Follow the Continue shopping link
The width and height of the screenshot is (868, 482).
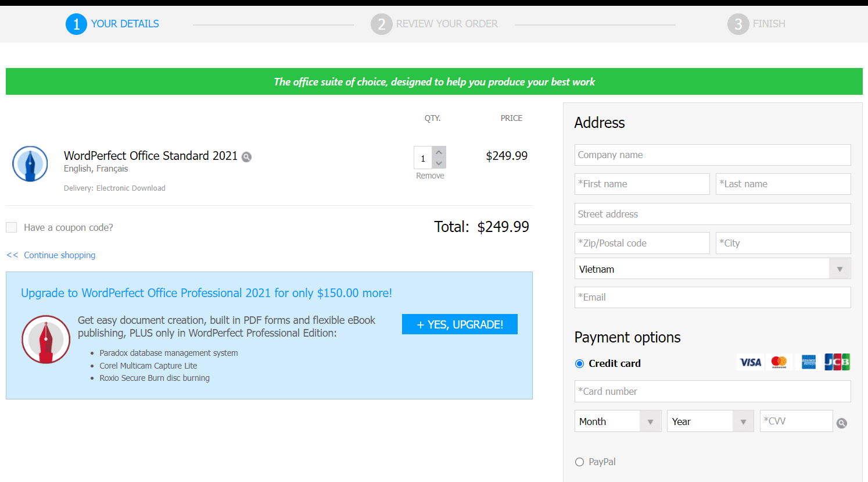coord(59,255)
